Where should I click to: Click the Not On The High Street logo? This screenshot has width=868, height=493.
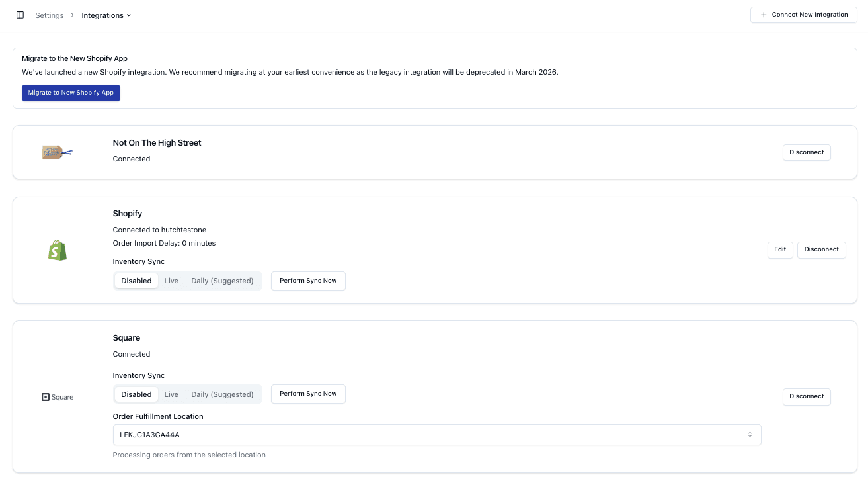click(58, 152)
